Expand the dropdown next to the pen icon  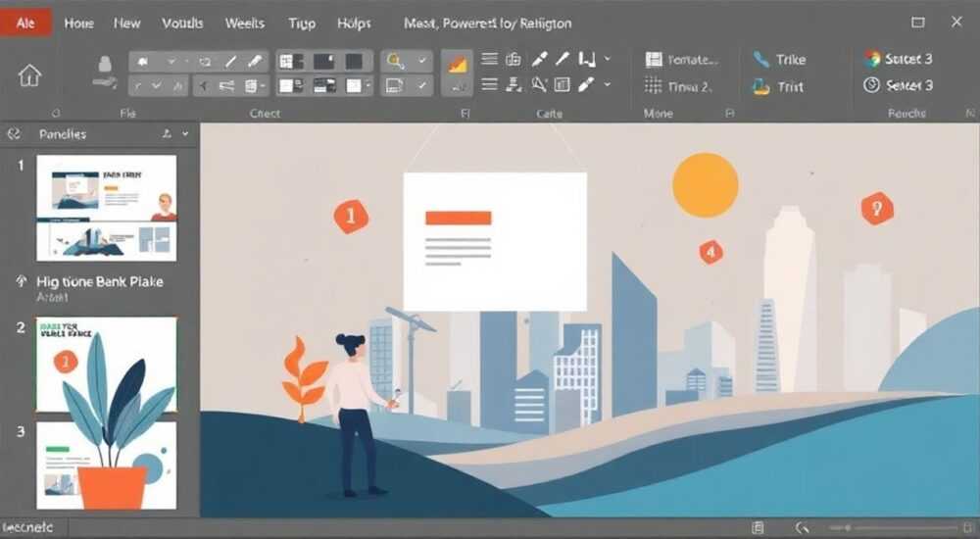607,84
